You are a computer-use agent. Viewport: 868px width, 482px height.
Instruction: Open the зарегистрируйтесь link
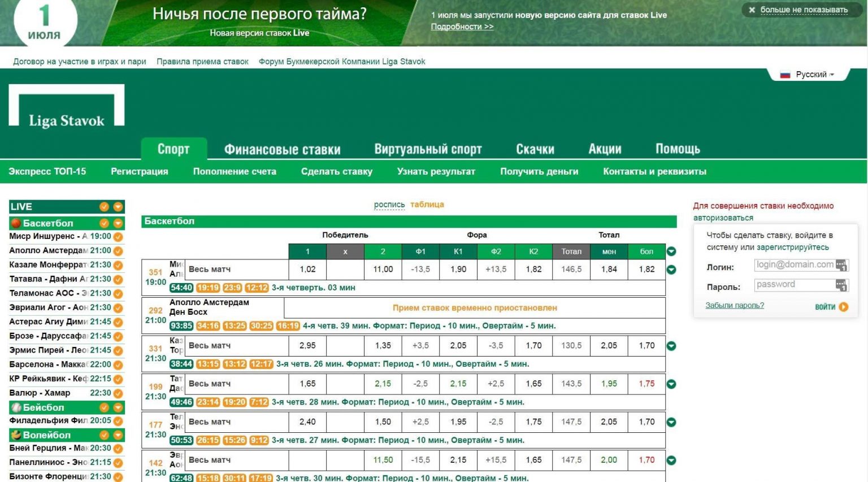tap(793, 247)
